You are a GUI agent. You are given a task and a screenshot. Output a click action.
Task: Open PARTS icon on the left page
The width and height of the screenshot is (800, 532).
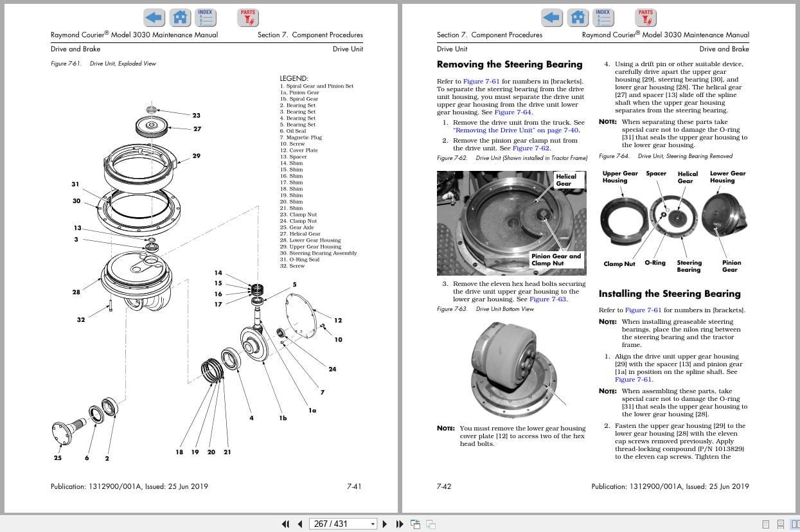[x=247, y=17]
